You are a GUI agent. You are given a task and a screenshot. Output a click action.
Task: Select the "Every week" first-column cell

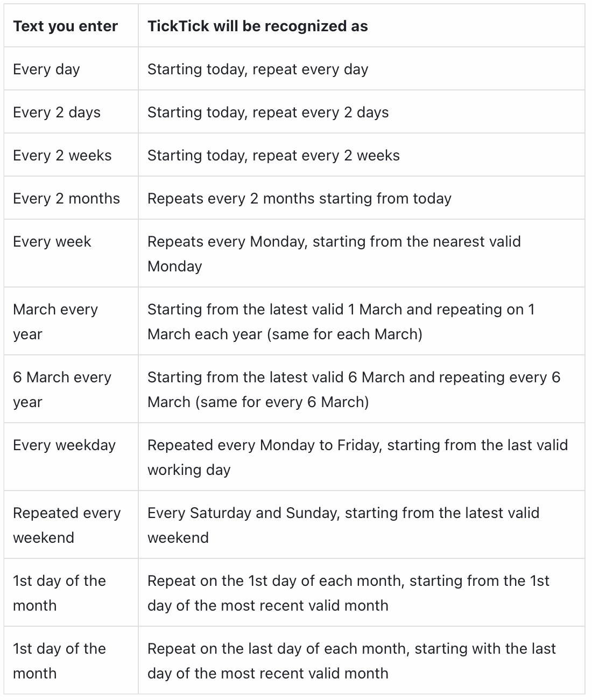click(x=52, y=242)
